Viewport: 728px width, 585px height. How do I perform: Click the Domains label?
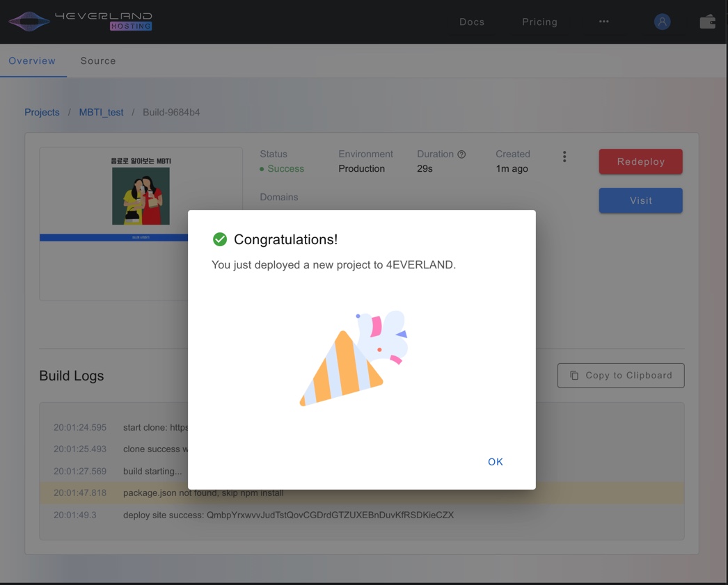coord(278,197)
